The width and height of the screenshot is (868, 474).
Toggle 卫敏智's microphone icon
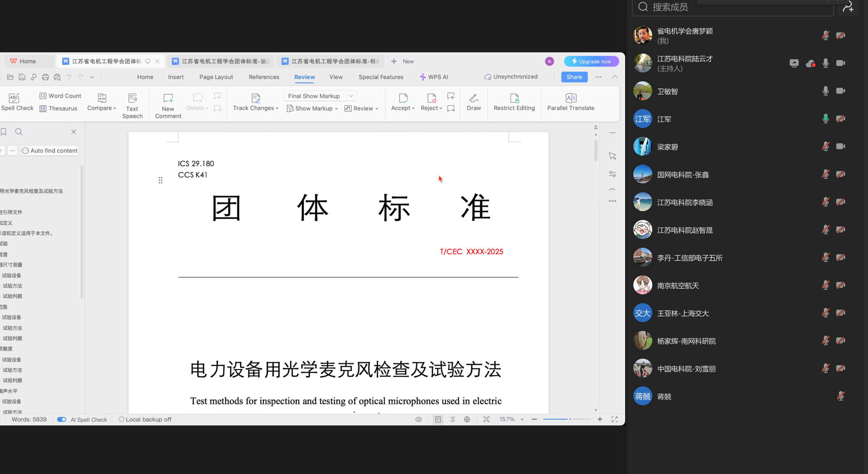(825, 91)
